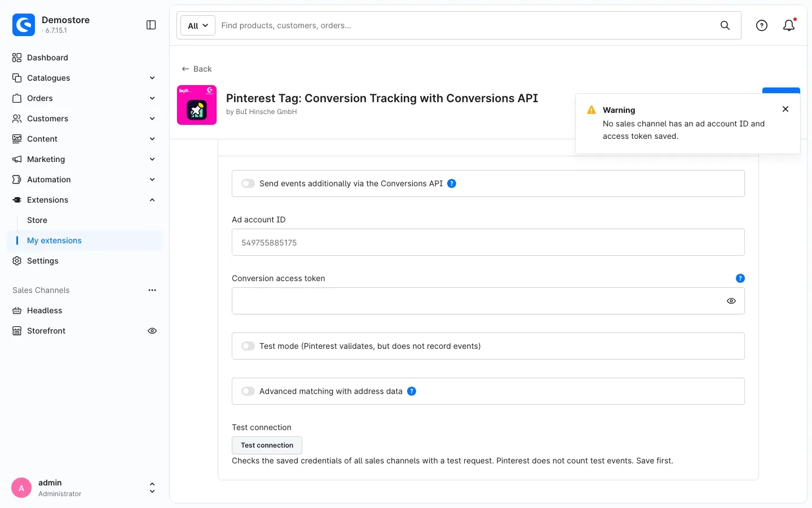Enable Send events via Conversions API
This screenshot has width=812, height=508.
[248, 183]
